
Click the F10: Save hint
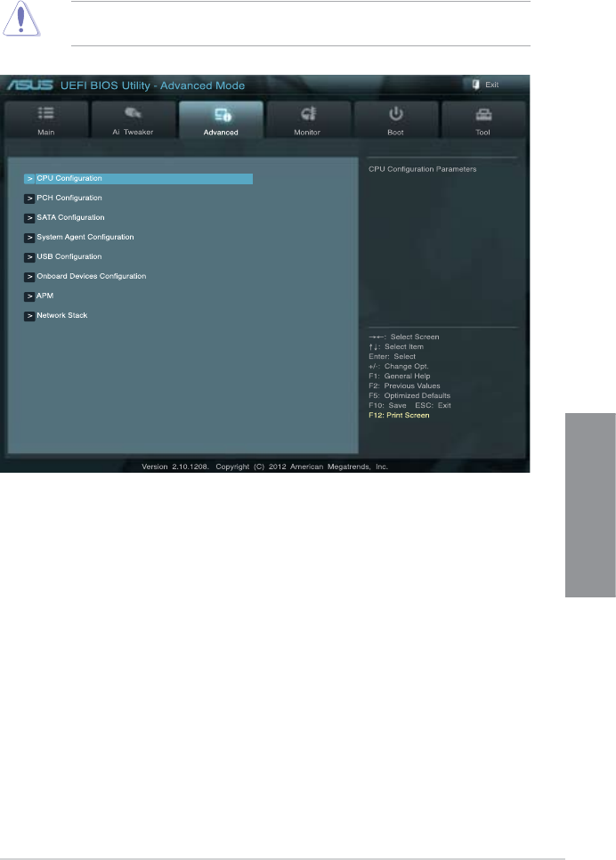click(x=387, y=405)
